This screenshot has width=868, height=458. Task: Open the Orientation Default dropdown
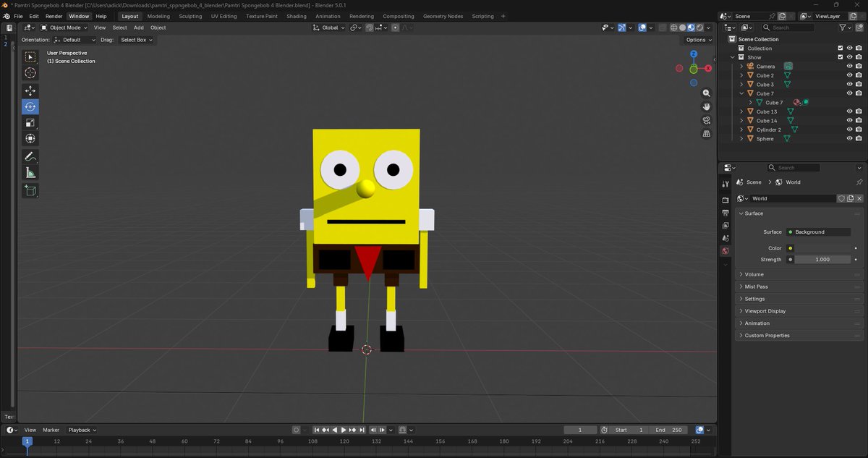(x=75, y=40)
